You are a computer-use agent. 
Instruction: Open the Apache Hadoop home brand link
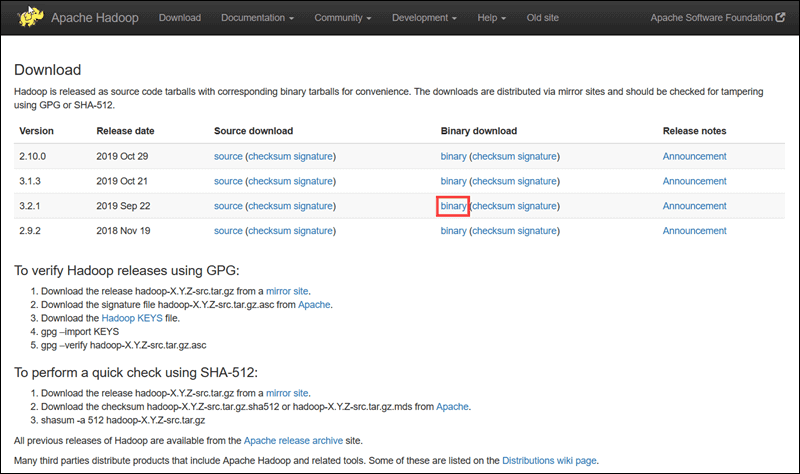[94, 18]
